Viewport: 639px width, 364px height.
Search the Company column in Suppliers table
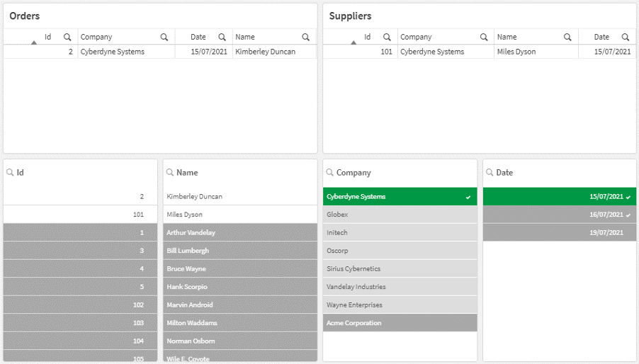tap(484, 37)
